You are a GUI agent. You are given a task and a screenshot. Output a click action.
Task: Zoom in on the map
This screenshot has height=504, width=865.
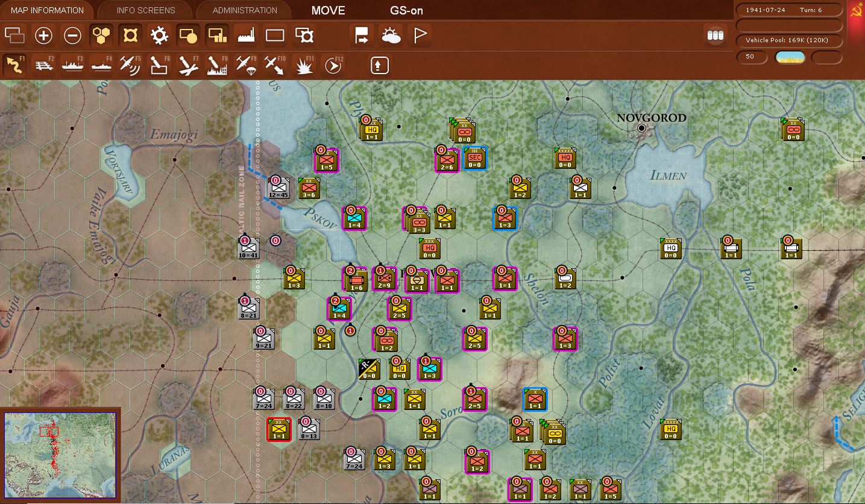click(x=43, y=36)
